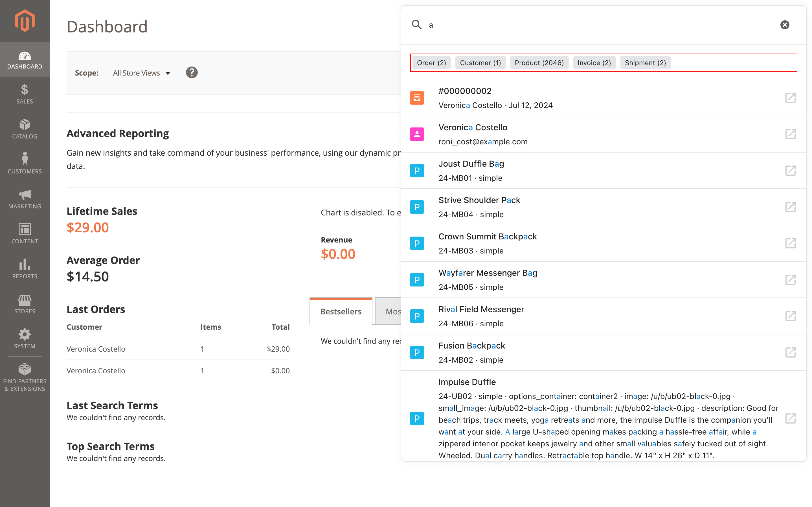Open the Reports sidebar section
Image resolution: width=812 pixels, height=507 pixels.
(25, 269)
